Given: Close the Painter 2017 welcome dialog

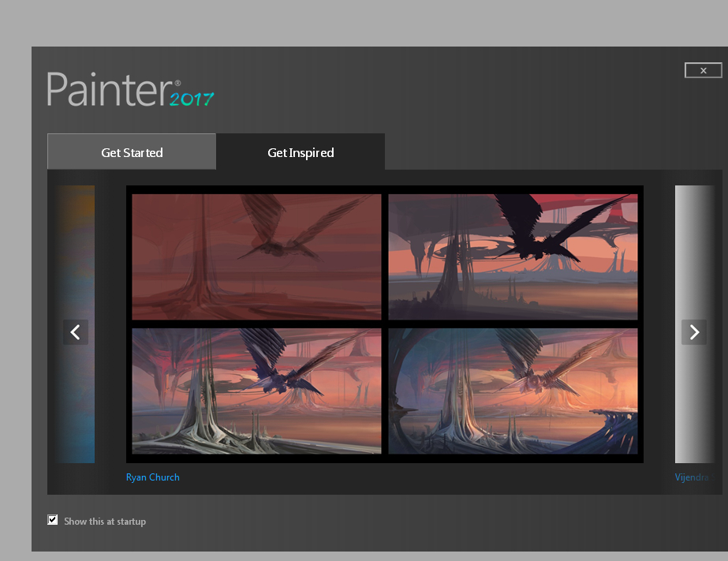Looking at the screenshot, I should [704, 70].
